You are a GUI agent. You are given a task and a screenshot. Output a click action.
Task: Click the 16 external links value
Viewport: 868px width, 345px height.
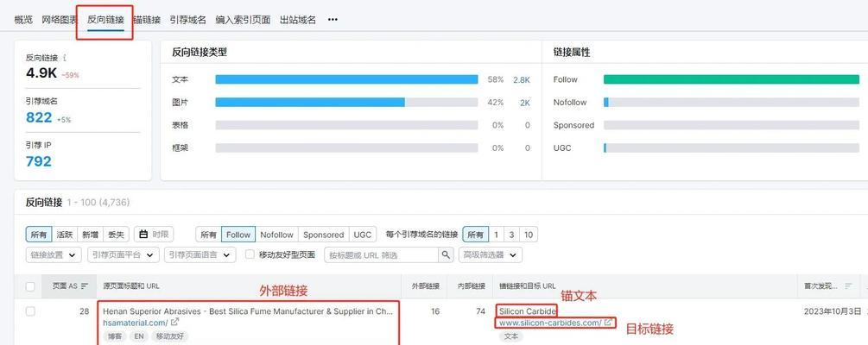click(435, 311)
